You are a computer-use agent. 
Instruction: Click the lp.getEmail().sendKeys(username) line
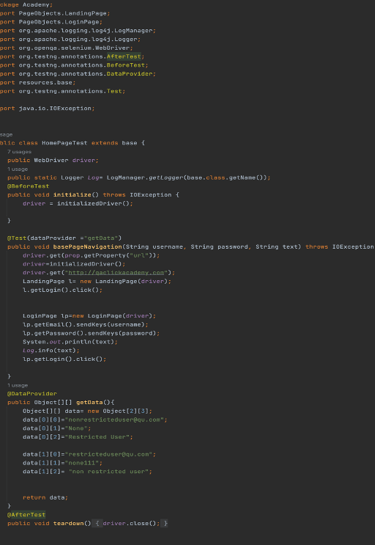tap(85, 325)
